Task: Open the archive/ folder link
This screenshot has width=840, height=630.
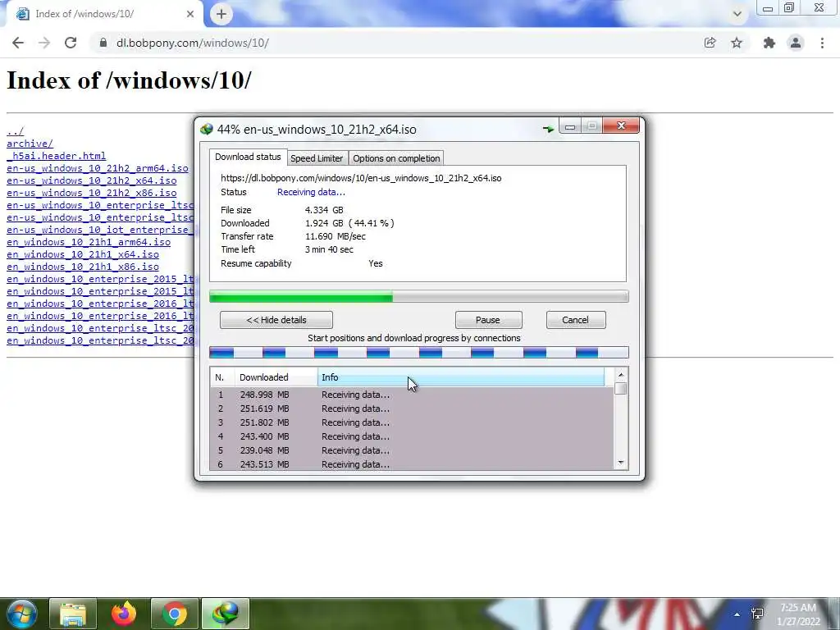Action: pos(30,144)
